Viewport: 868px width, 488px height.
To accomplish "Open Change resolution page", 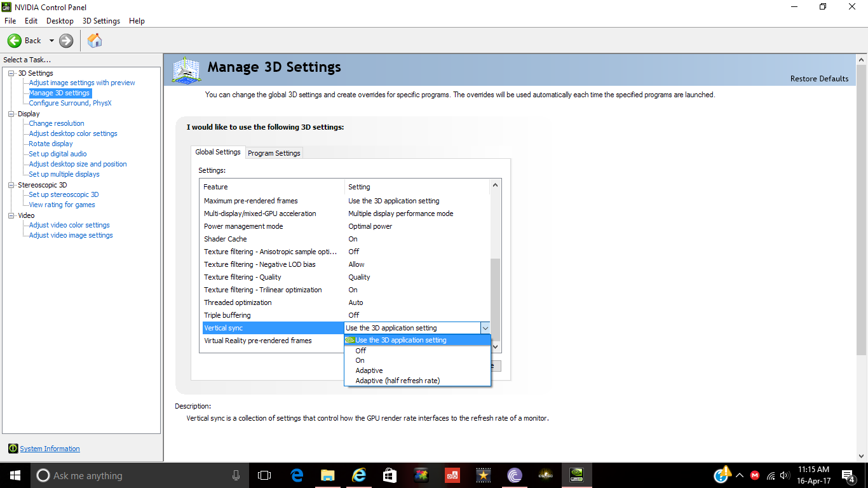I will (57, 123).
